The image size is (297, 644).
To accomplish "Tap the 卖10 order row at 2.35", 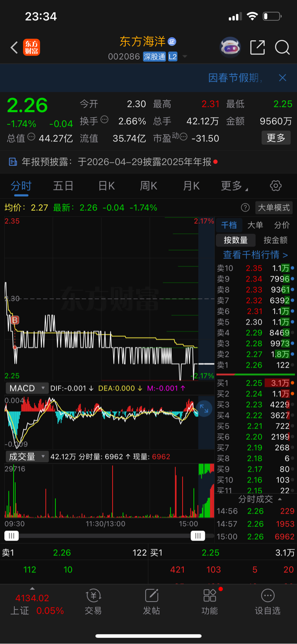I will point(255,268).
